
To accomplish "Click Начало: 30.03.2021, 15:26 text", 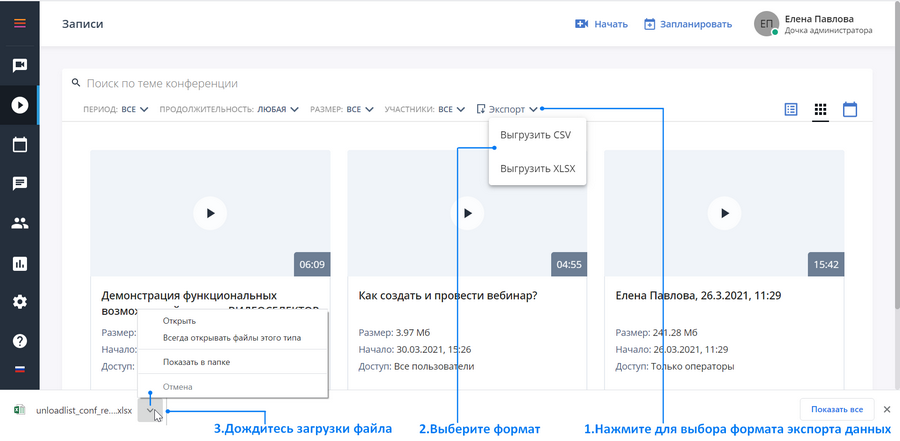I will pos(415,349).
